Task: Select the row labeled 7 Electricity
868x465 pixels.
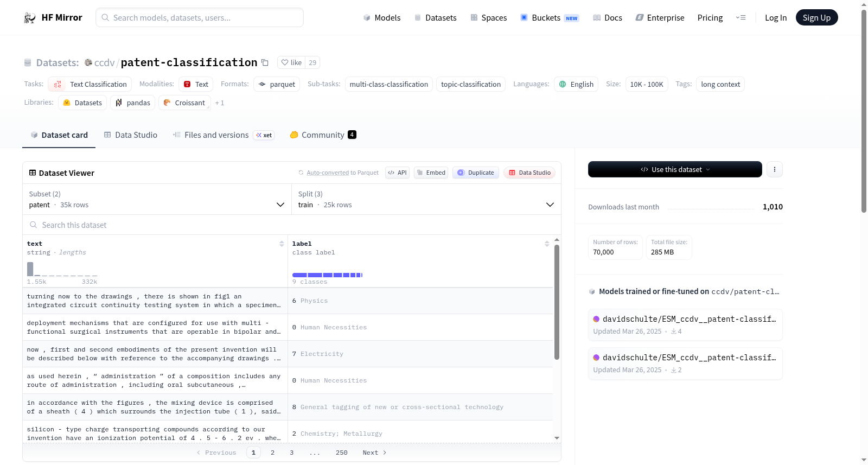Action: tap(288, 354)
